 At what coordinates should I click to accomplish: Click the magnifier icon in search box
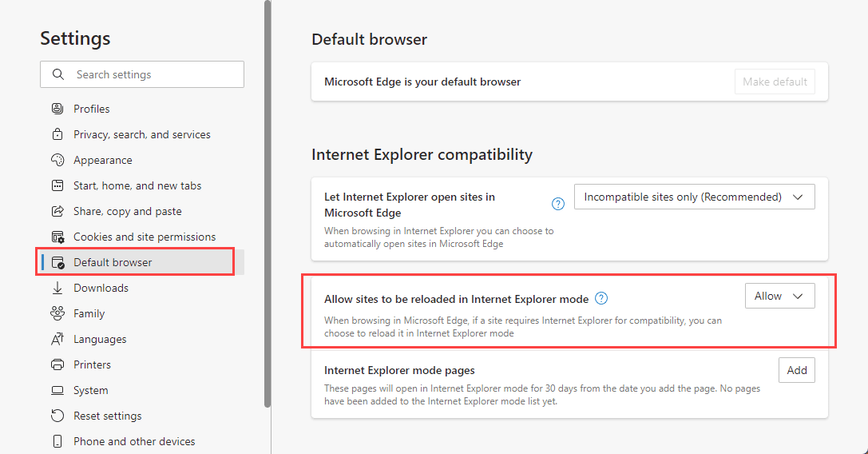[58, 74]
